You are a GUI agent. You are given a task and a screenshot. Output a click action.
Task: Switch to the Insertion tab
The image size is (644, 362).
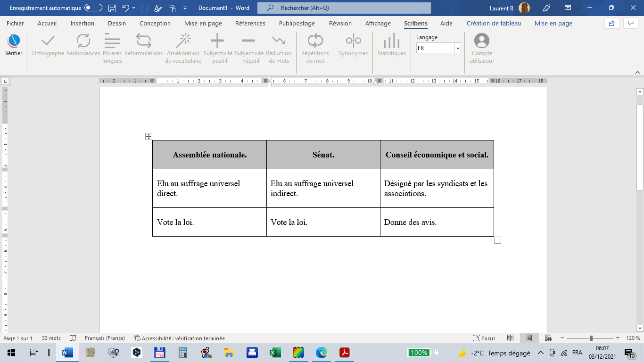click(x=83, y=23)
